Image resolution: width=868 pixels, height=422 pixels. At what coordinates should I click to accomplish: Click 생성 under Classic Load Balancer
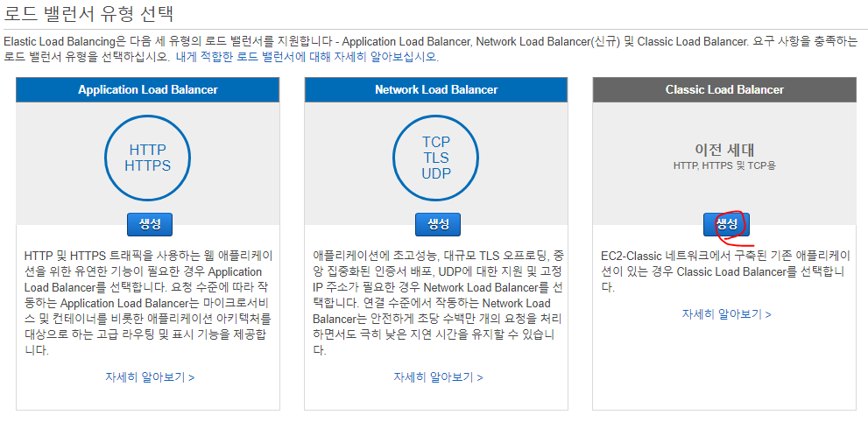(726, 224)
